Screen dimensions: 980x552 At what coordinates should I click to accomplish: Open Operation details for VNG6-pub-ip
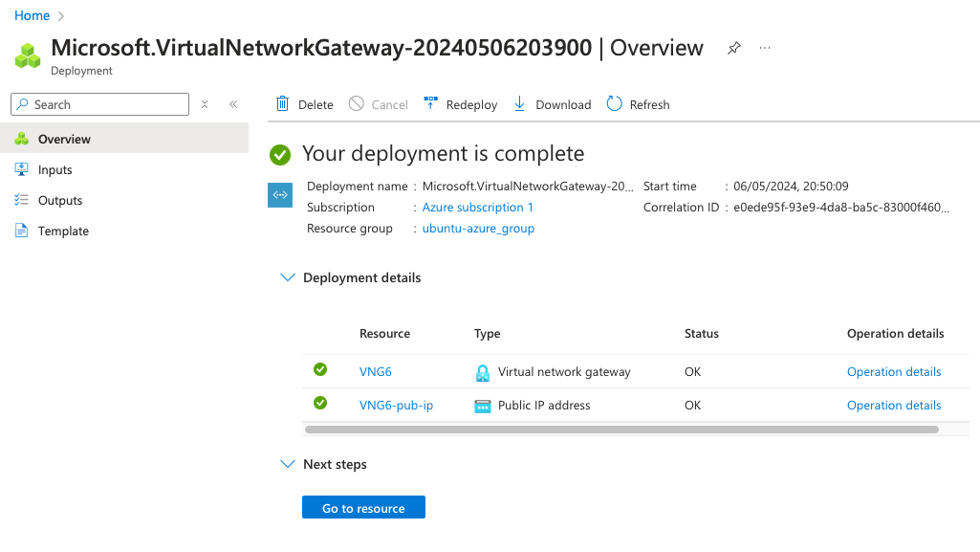click(894, 406)
